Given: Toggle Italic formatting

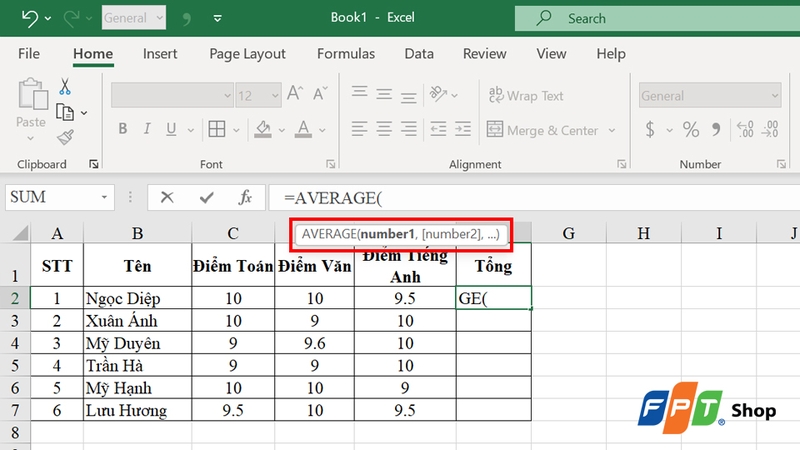Looking at the screenshot, I should (147, 129).
